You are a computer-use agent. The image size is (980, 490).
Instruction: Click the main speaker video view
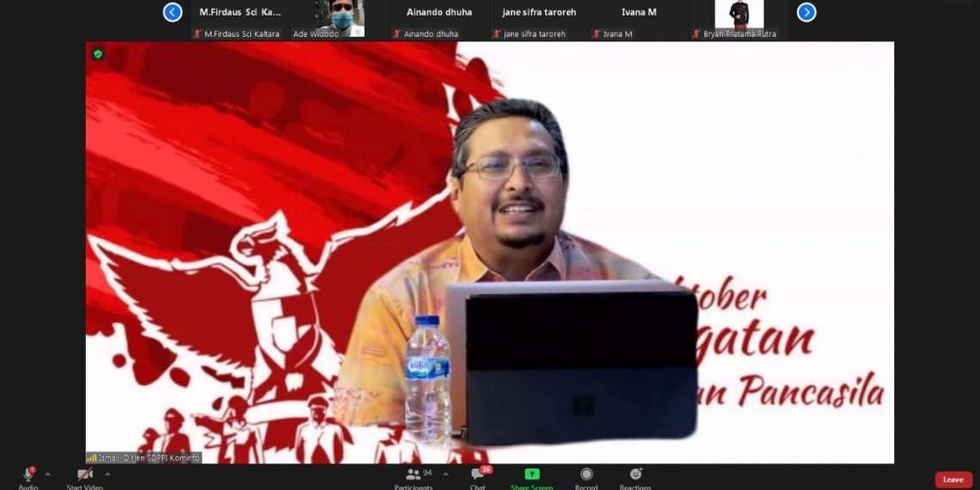pyautogui.click(x=490, y=253)
